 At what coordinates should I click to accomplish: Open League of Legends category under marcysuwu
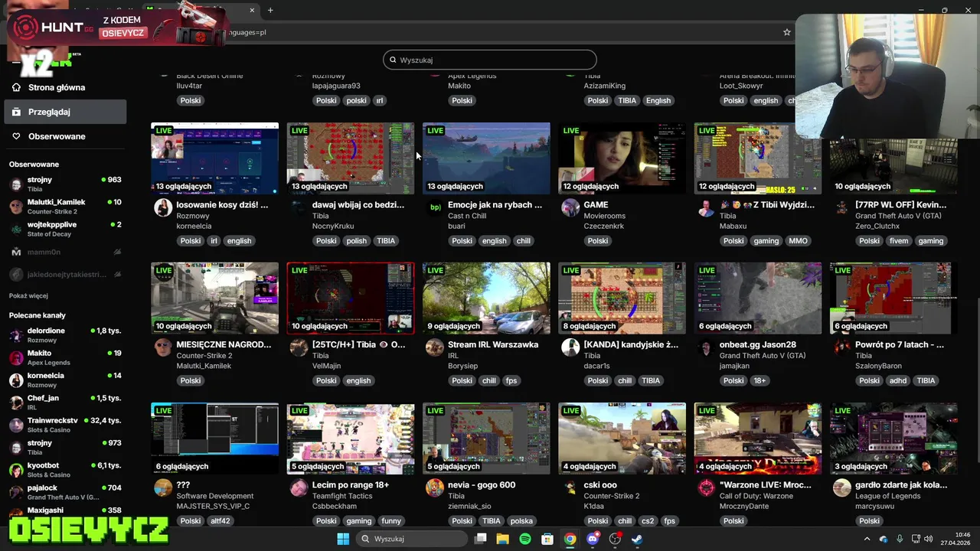tap(887, 496)
